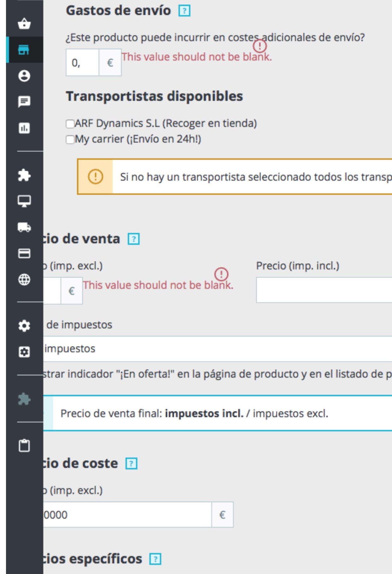Open Customers person icon in sidebar
Screen dimensions: 392x574
coord(24,76)
